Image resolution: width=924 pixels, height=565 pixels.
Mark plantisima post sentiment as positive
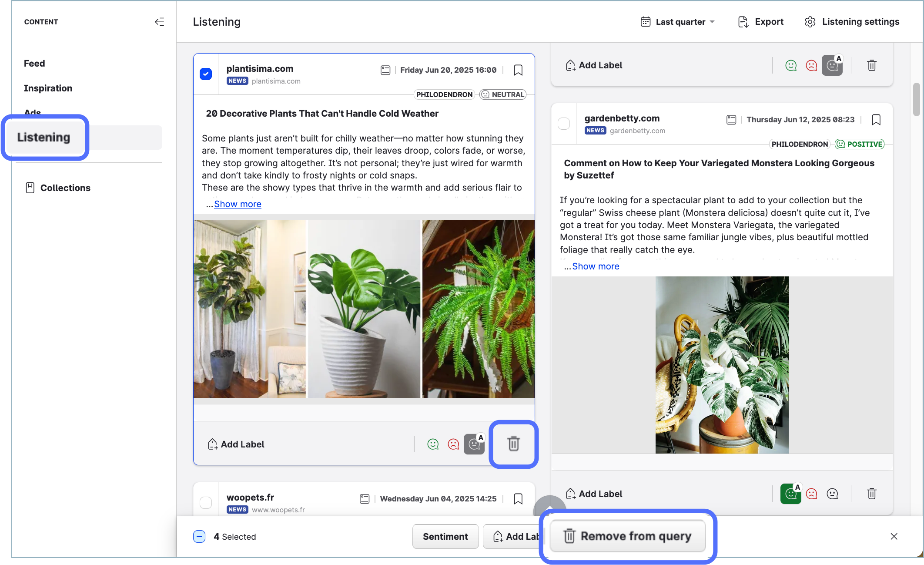tap(433, 444)
